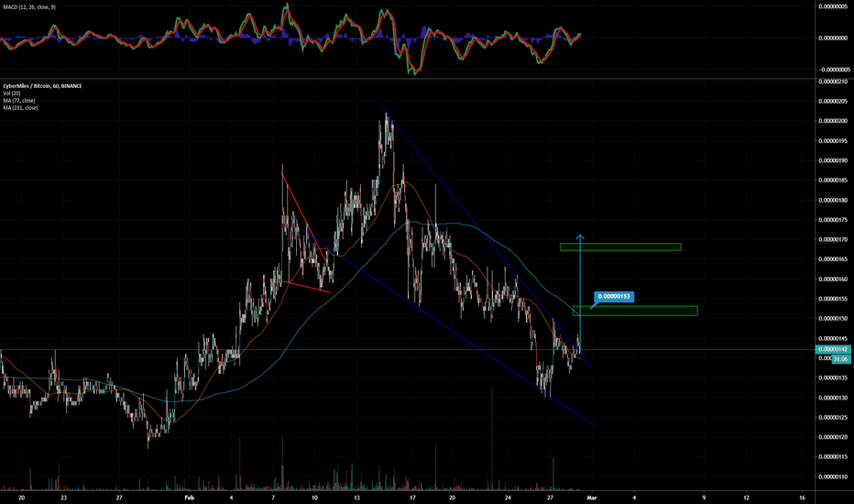
Task: Select the upper green target zone rectangle
Action: coord(620,247)
